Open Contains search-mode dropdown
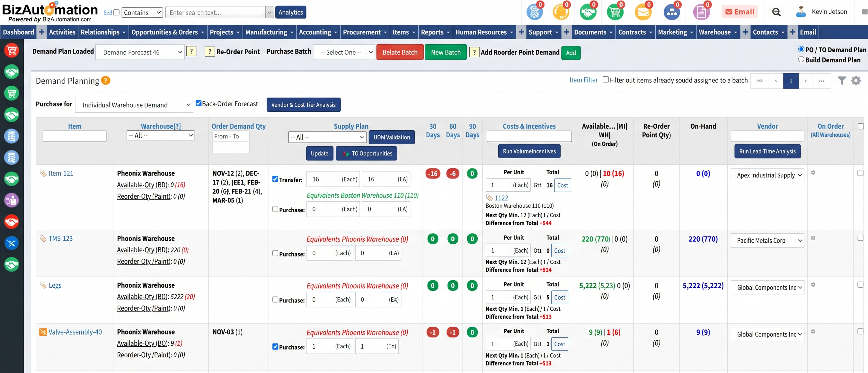Viewport: 868px width, 373px height. click(142, 13)
